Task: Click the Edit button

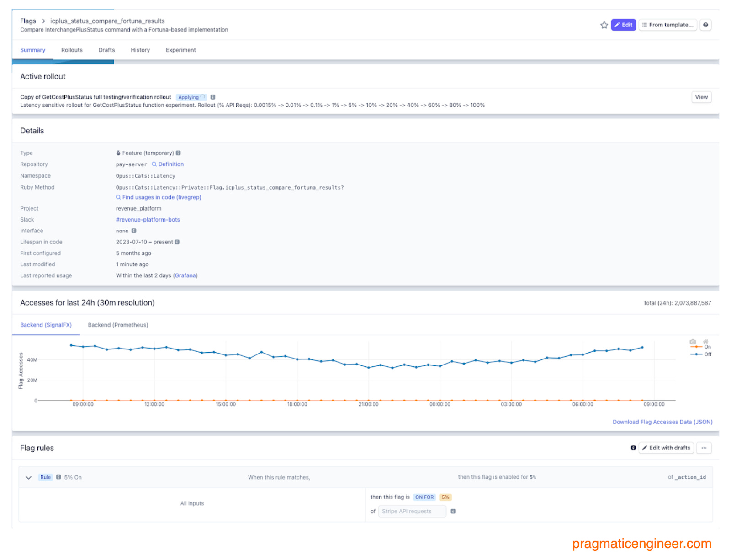Action: (623, 25)
